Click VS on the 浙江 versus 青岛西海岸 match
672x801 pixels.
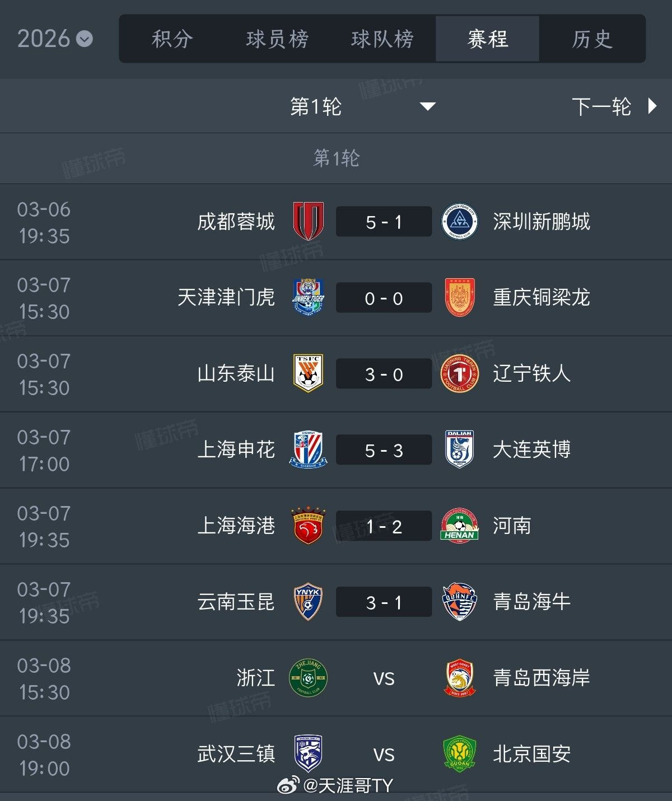(x=384, y=678)
